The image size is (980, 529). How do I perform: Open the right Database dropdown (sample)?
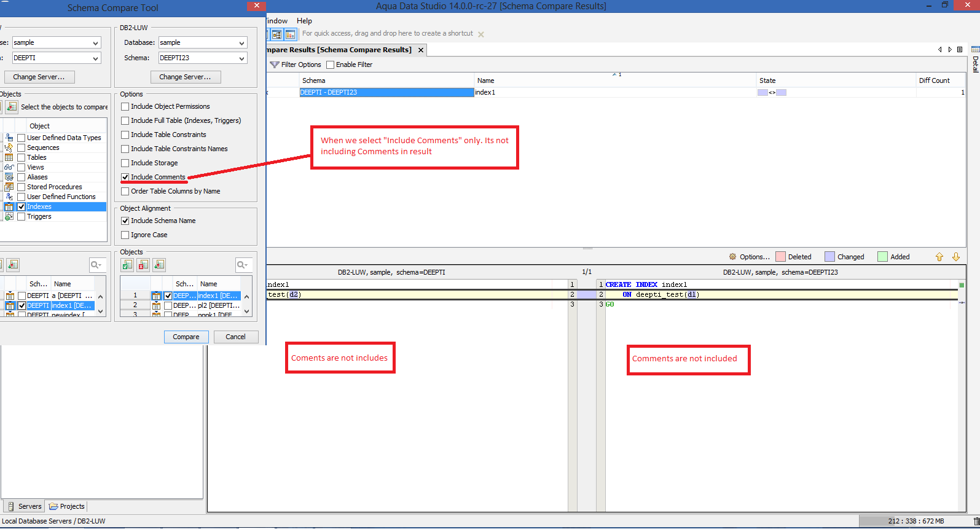[241, 42]
